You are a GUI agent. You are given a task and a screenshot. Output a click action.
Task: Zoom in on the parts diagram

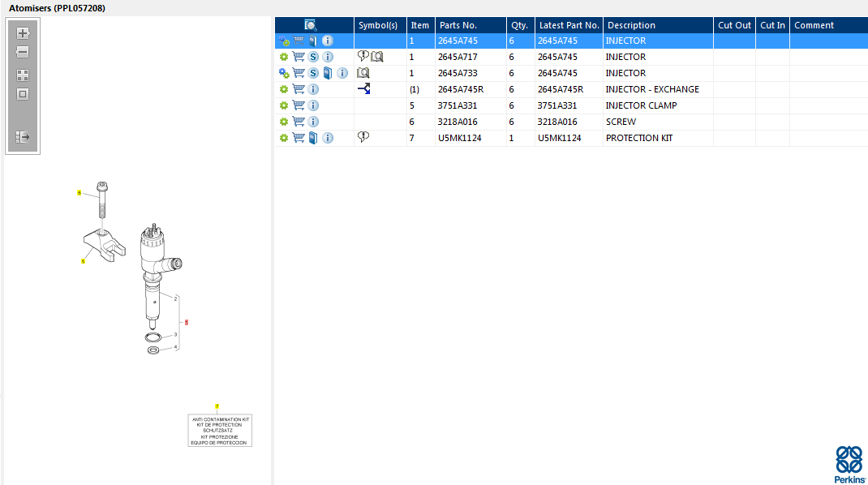[x=23, y=33]
